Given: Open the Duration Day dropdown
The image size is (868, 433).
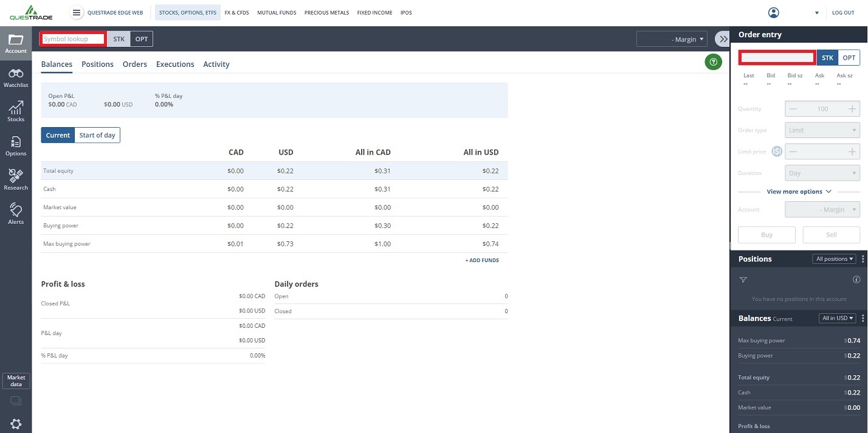Looking at the screenshot, I should (822, 173).
